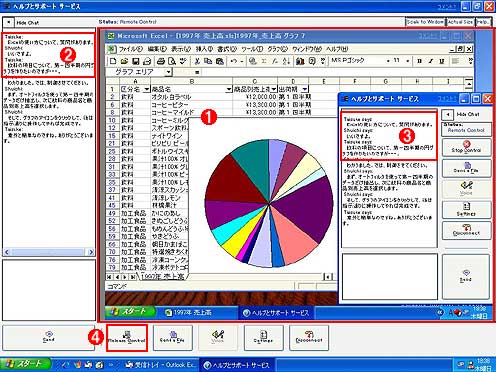Open the ファイル menu in Excel
The height and width of the screenshot is (372, 496).
click(130, 49)
